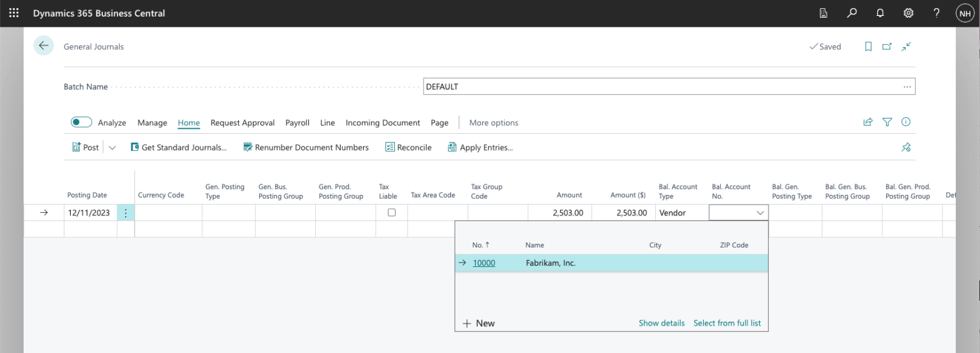This screenshot has width=980, height=353.
Task: Open the filter pane funnel icon
Action: 887,122
